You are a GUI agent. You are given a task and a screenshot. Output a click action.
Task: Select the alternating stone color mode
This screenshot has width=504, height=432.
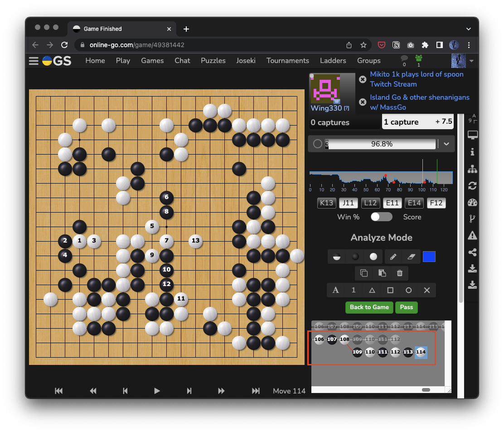(337, 257)
